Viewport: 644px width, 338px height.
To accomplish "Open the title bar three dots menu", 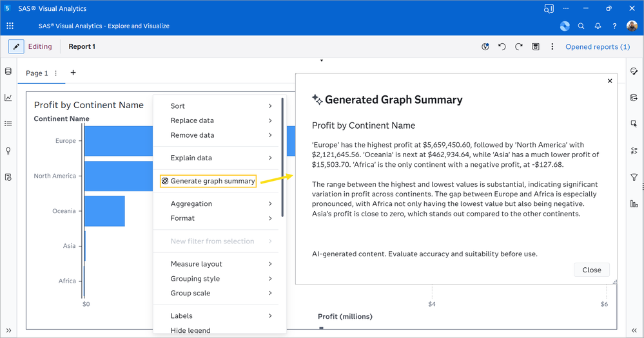I will click(x=566, y=8).
